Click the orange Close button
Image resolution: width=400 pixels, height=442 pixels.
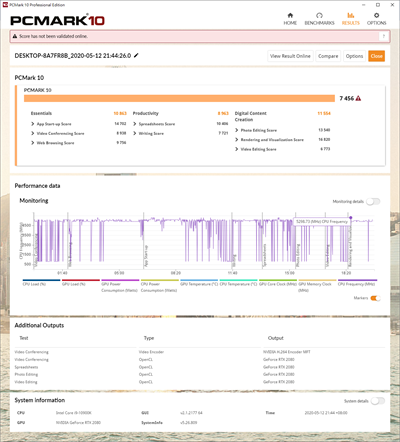(377, 56)
